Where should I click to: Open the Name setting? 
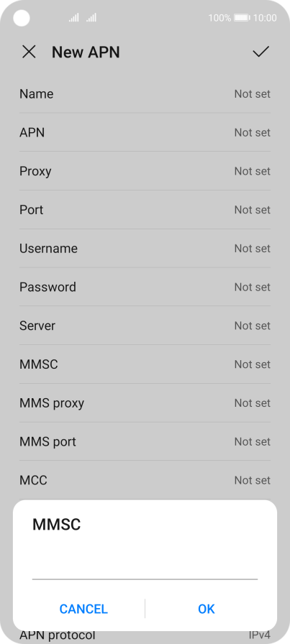tap(145, 94)
